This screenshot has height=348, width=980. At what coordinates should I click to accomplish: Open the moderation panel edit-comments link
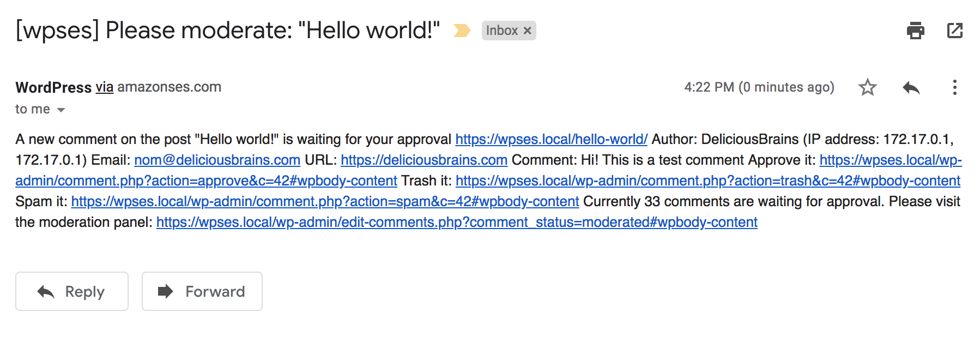coord(457,222)
